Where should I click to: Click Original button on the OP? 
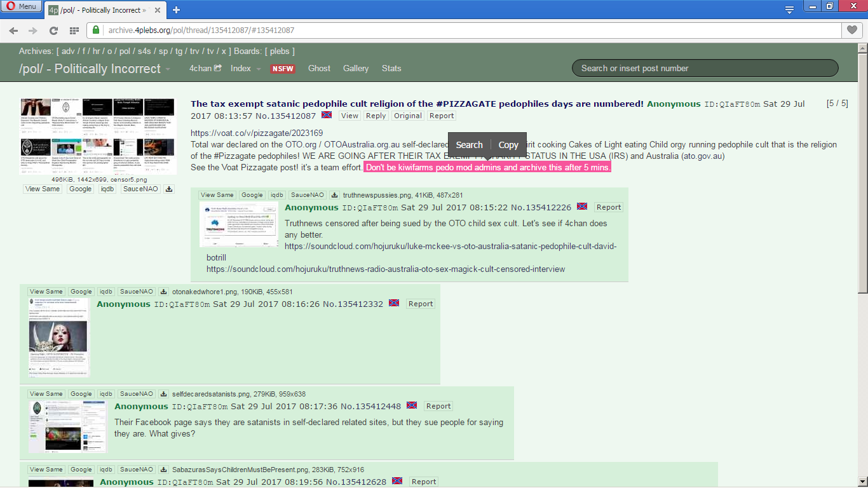coord(407,116)
